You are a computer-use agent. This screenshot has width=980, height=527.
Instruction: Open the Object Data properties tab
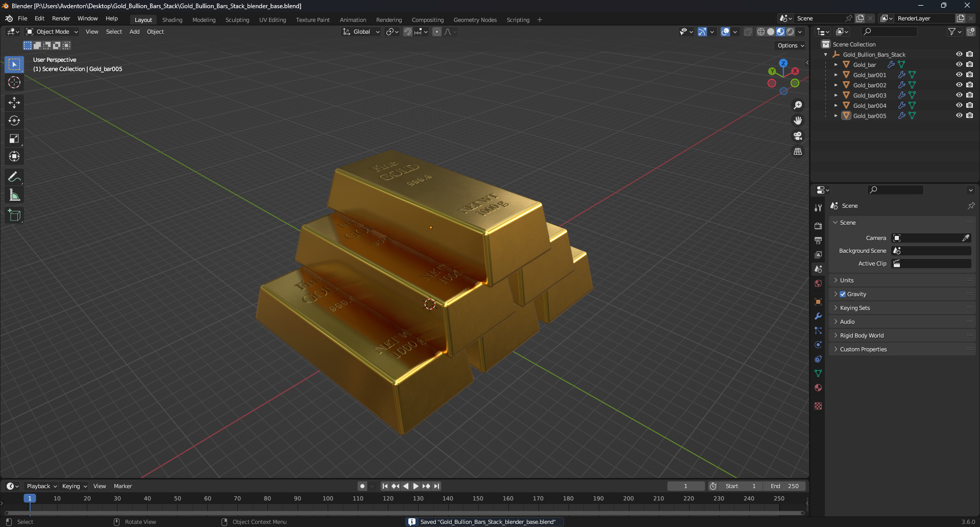tap(818, 373)
